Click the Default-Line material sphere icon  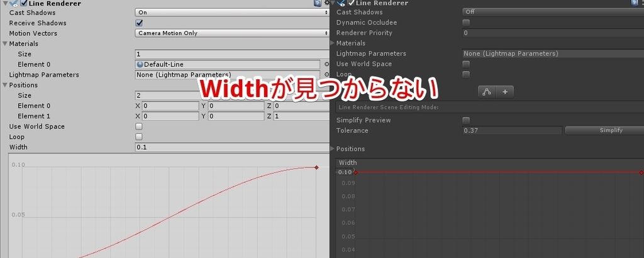pyautogui.click(x=140, y=64)
